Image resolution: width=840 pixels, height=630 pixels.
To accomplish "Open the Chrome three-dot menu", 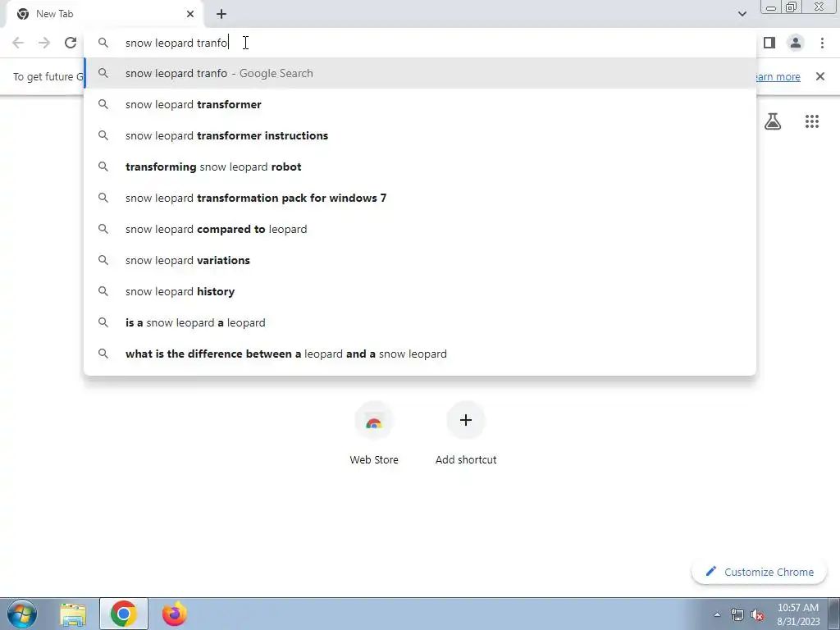I will pyautogui.click(x=822, y=43).
